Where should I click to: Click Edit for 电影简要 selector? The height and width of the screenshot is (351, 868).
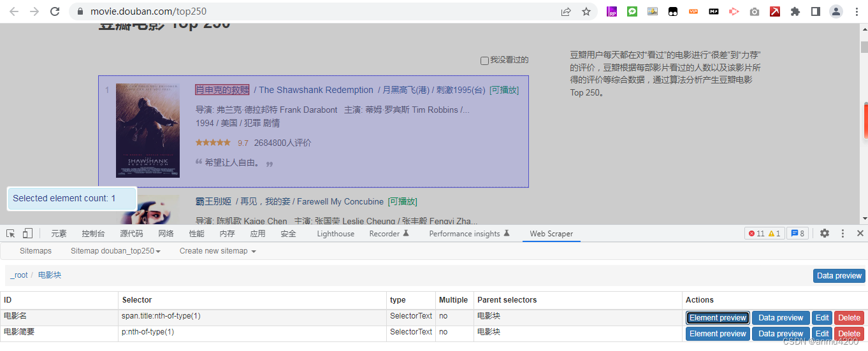point(822,334)
